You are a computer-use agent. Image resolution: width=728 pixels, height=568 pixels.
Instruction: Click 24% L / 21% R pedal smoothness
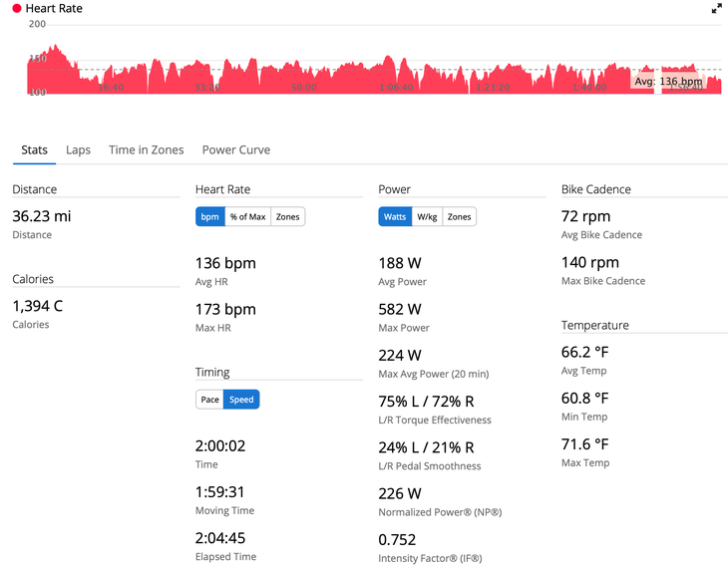(426, 447)
